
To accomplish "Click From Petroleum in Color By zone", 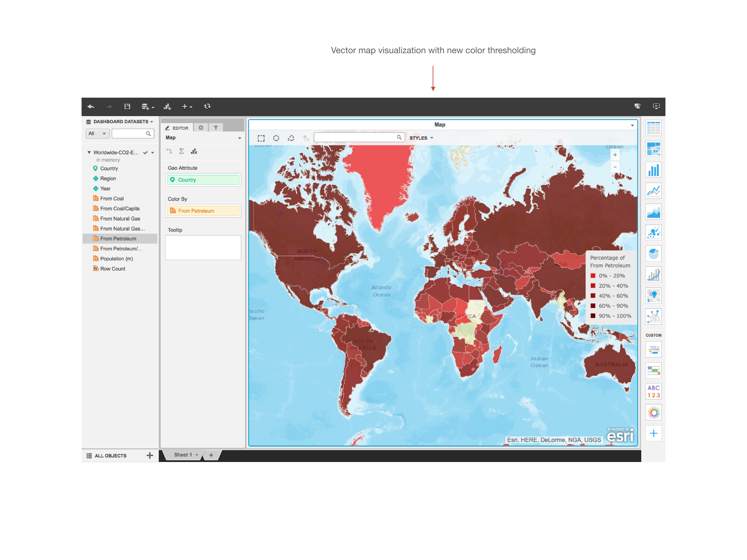I will pos(203,211).
